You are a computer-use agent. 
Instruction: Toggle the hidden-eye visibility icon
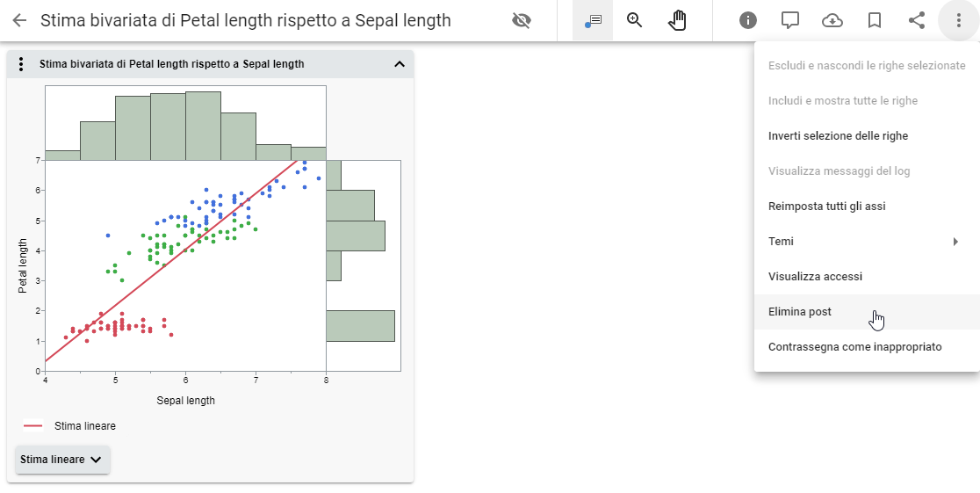[522, 20]
